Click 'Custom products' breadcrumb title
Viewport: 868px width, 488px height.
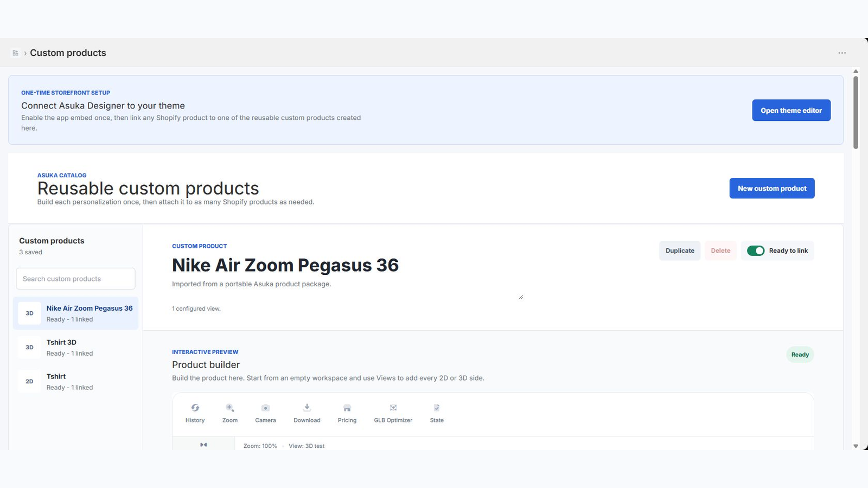pyautogui.click(x=68, y=53)
